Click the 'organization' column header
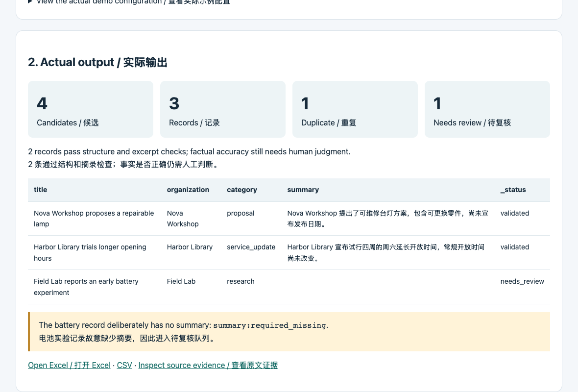Viewport: 578px width, 392px height. pyautogui.click(x=188, y=190)
